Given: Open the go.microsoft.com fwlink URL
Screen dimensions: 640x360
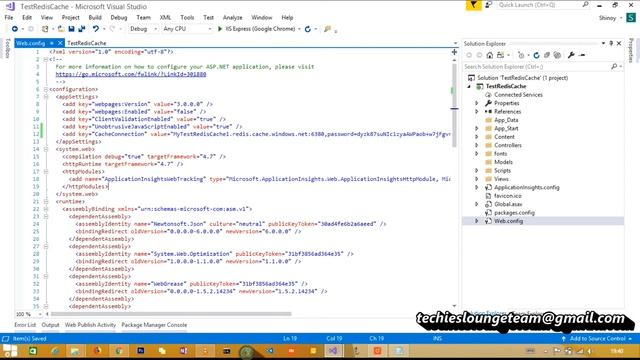Looking at the screenshot, I should (131, 74).
